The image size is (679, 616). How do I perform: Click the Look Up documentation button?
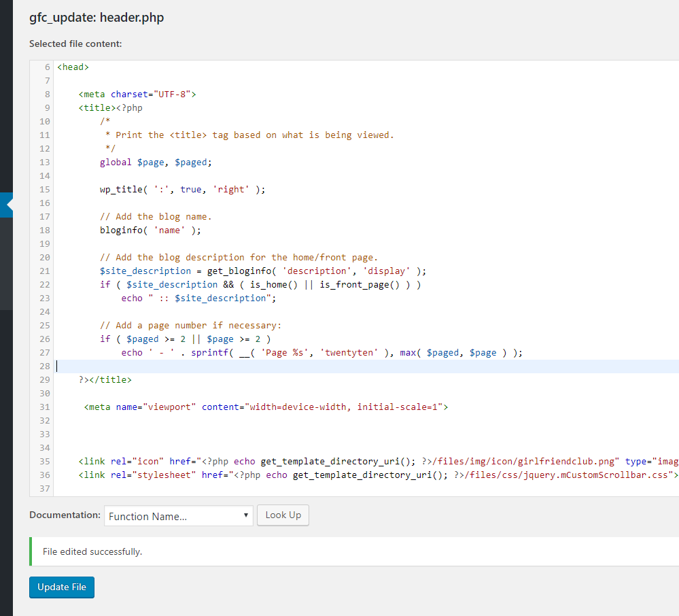(283, 515)
